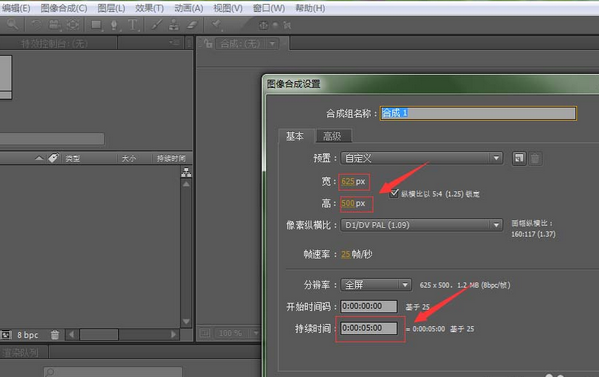
Task: Click the 持续时间 column header
Action: (171, 158)
